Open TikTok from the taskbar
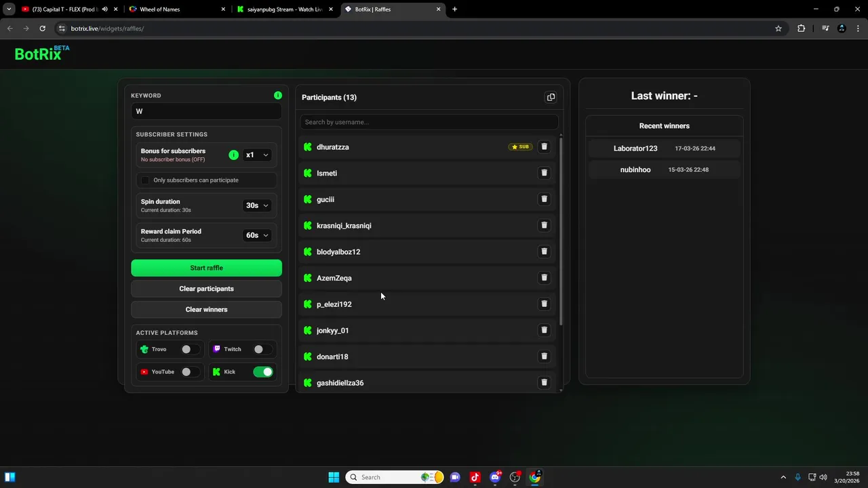The image size is (868, 488). coord(475,477)
